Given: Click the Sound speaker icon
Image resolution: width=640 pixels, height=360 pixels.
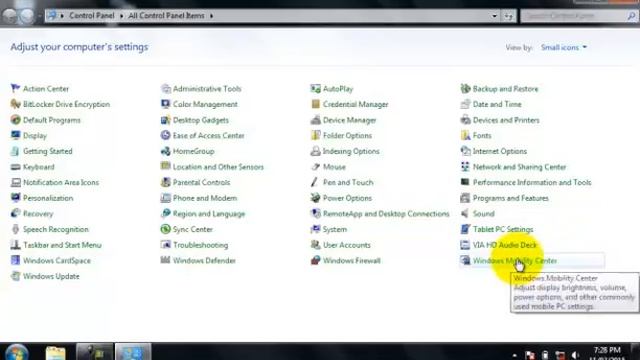Looking at the screenshot, I should 465,213.
